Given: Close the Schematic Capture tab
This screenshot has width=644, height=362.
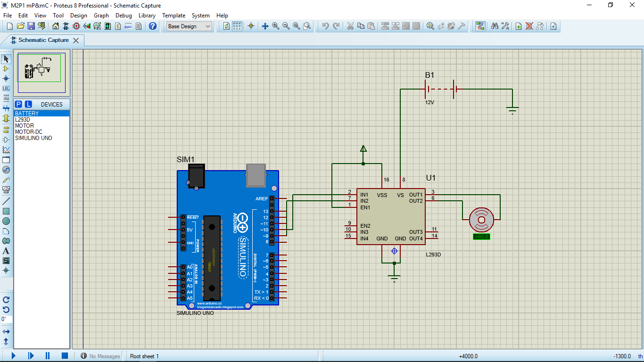Looking at the screenshot, I should point(76,41).
